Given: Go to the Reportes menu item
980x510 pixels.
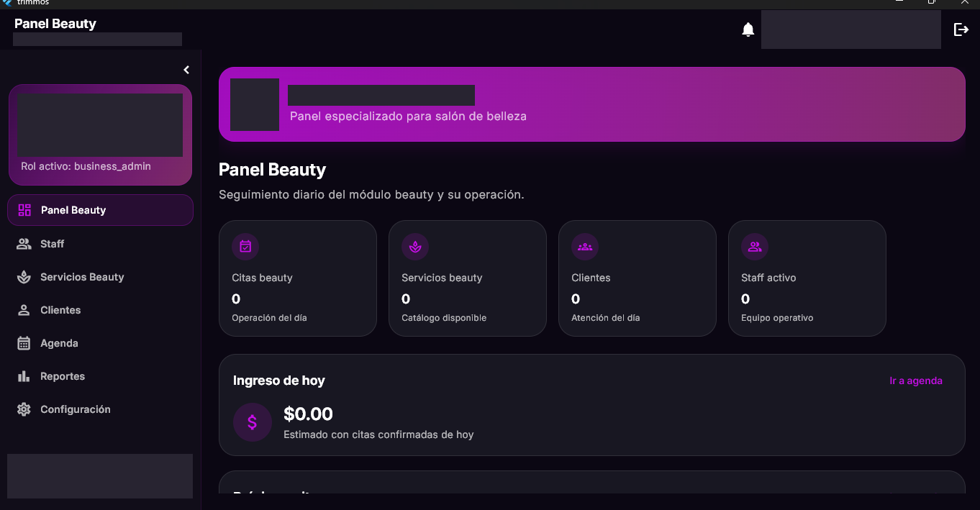Looking at the screenshot, I should (100, 376).
